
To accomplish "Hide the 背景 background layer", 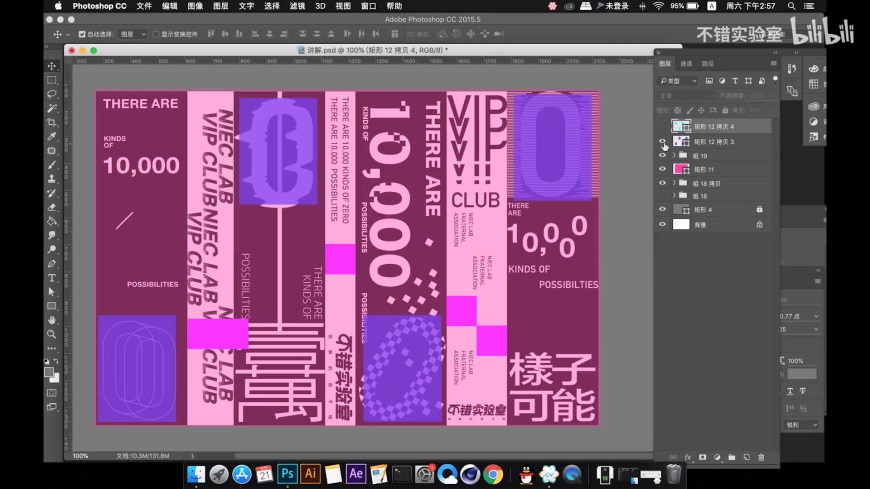I will [662, 224].
